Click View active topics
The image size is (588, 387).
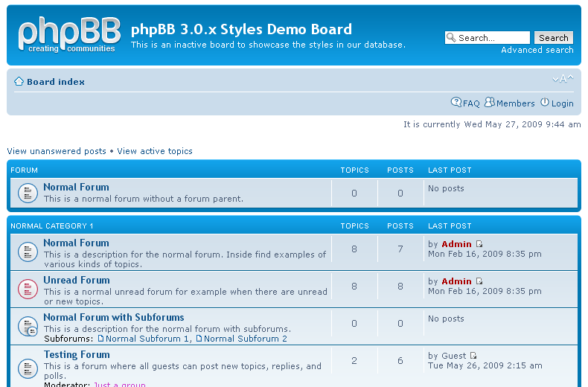tap(155, 151)
